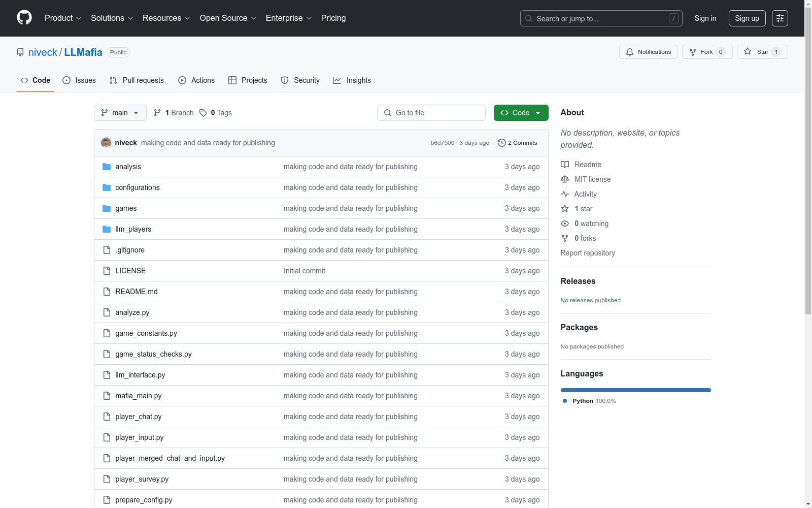
Task: Open the b6d7500 commit hash link
Action: pyautogui.click(x=443, y=143)
